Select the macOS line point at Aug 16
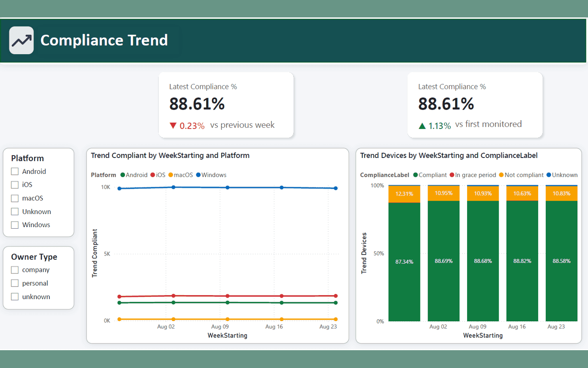The width and height of the screenshot is (588, 368). tap(281, 319)
